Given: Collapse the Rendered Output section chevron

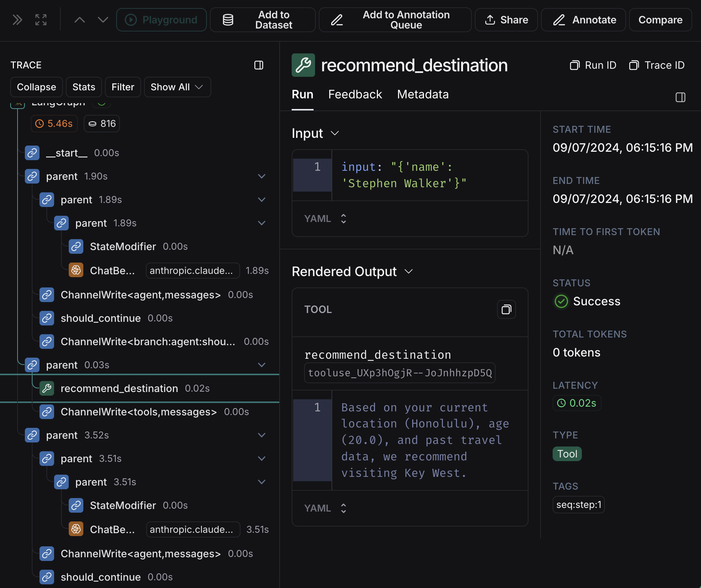Looking at the screenshot, I should [409, 271].
